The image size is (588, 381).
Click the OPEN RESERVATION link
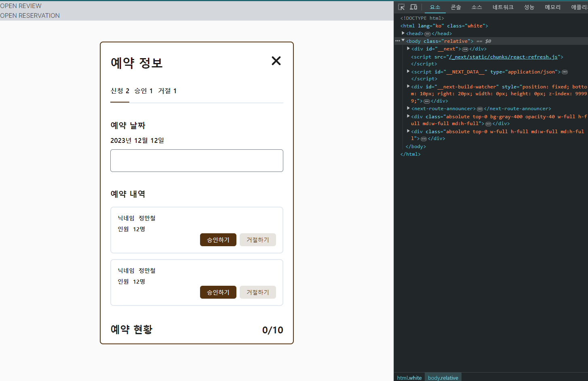pos(30,16)
